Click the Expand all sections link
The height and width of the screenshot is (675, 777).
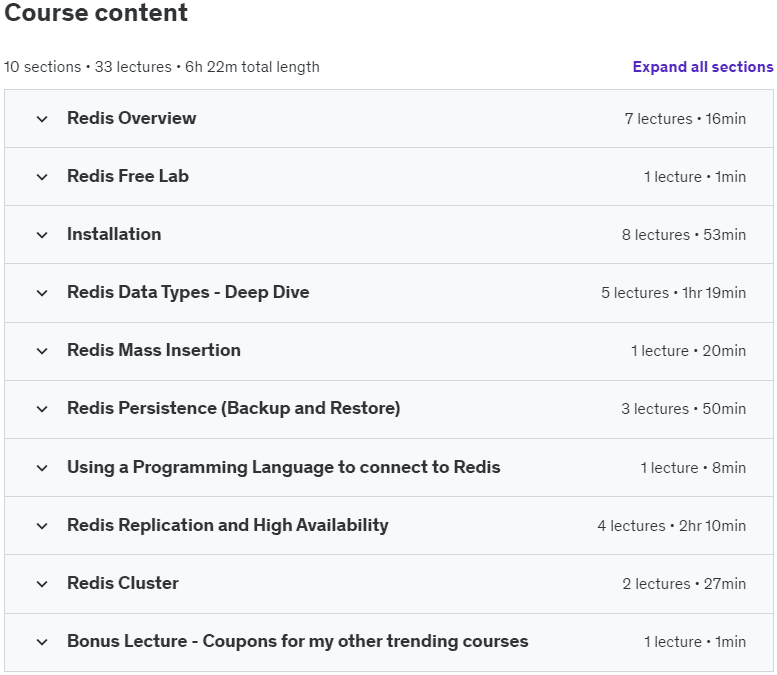click(x=703, y=67)
